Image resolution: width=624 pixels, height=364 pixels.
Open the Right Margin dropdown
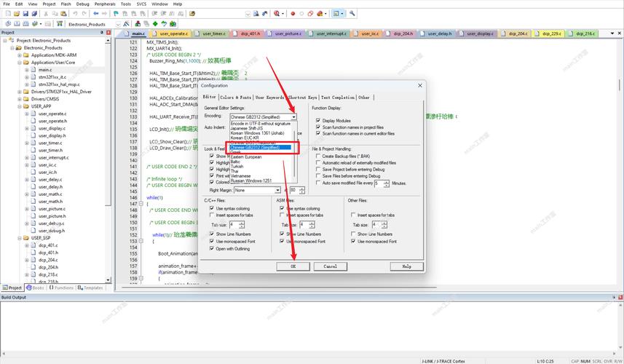click(x=277, y=190)
